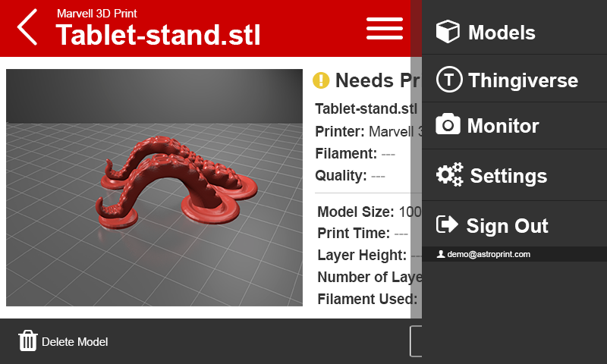Click the Layer Height row
Screen dimensions: 607x364
pos(370,256)
